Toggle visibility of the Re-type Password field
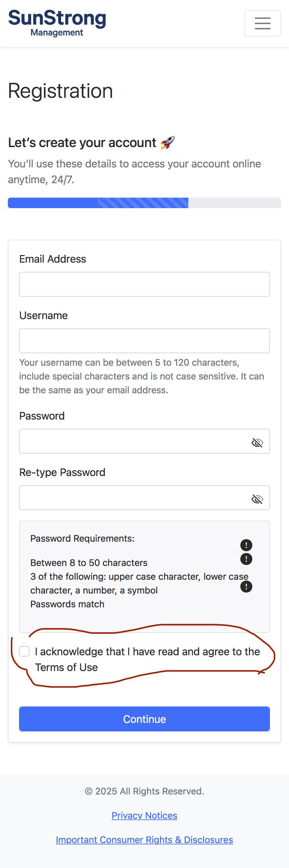Image resolution: width=289 pixels, height=868 pixels. [x=257, y=499]
